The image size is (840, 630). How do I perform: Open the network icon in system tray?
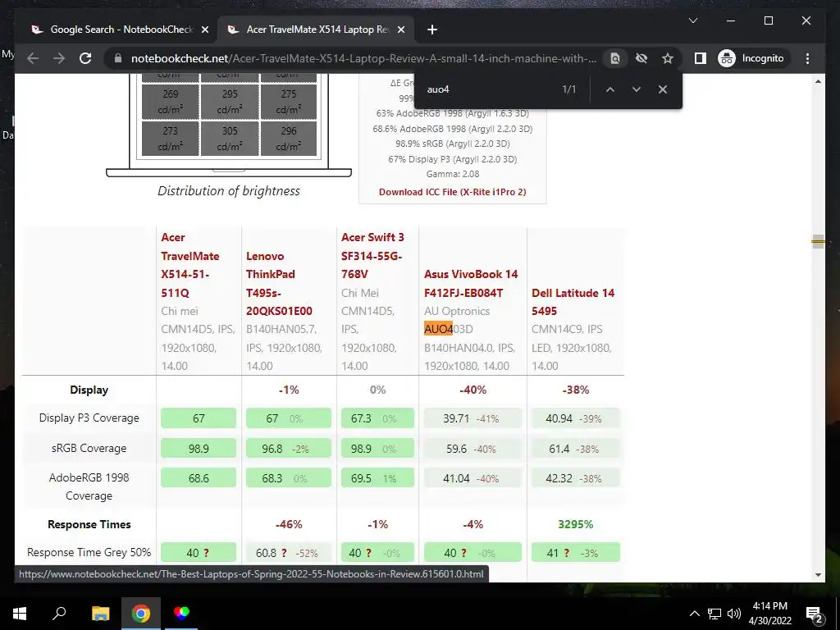pos(714,614)
